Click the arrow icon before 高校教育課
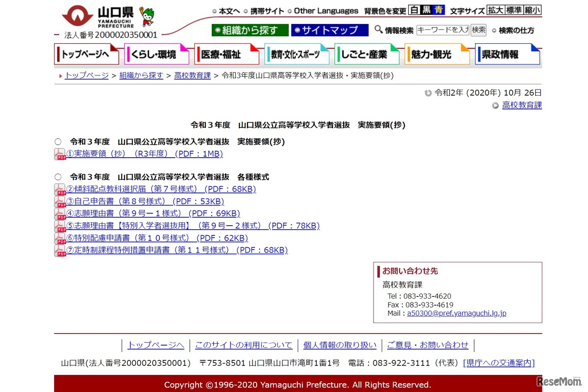The width and height of the screenshot is (588, 392). click(495, 105)
